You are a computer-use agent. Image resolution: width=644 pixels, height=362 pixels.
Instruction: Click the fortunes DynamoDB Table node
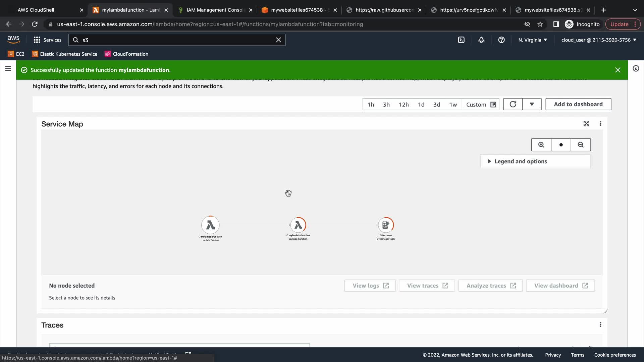pyautogui.click(x=386, y=225)
